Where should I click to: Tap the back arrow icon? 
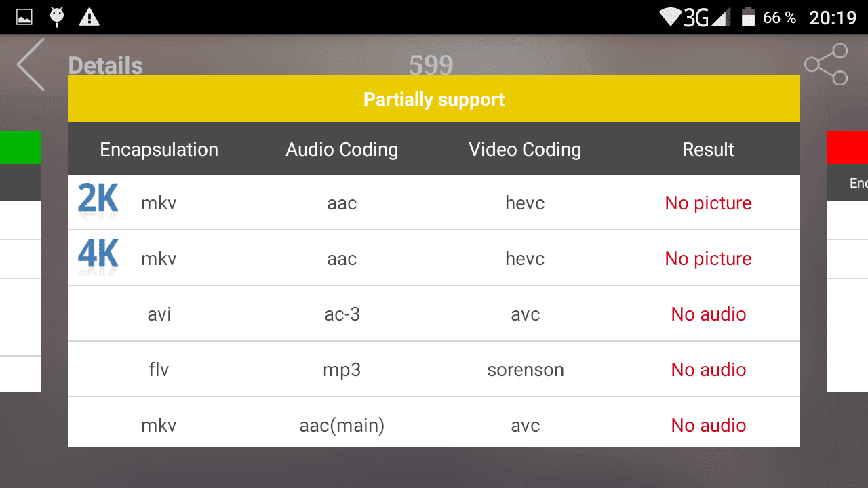tap(31, 64)
